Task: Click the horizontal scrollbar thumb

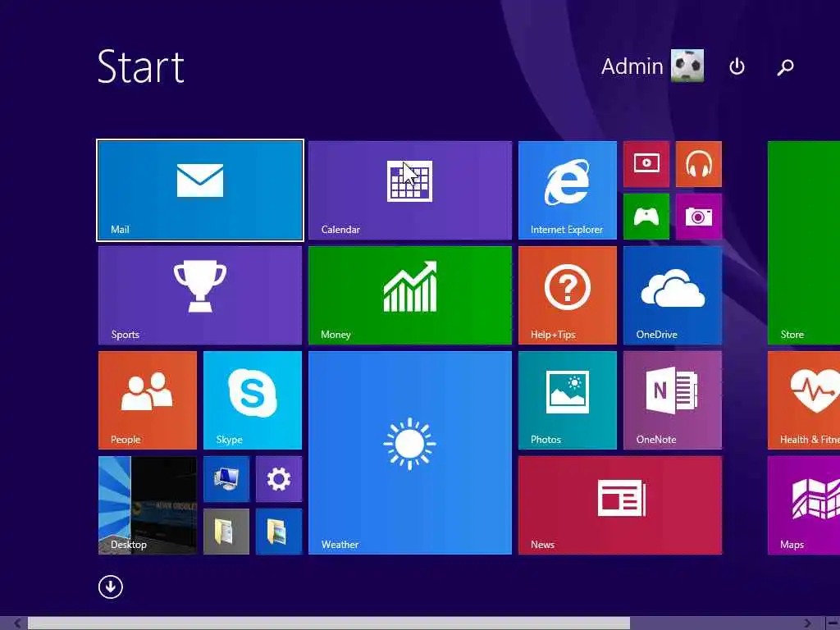Action: point(328,623)
